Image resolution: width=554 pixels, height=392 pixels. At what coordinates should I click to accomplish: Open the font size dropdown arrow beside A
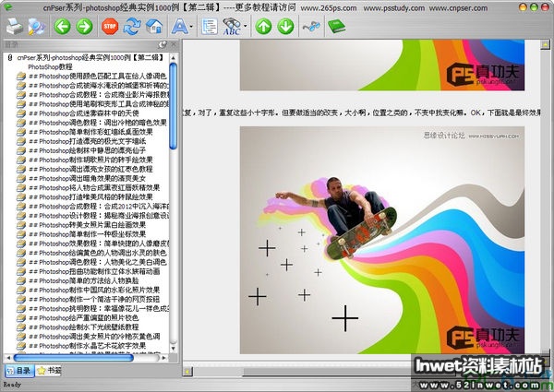191,27
